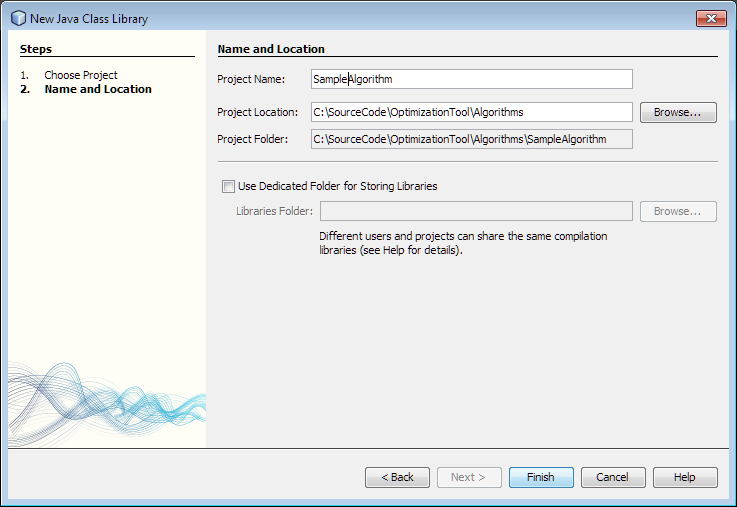Click the Project Name: label
Screen dimensions: 737x507
pos(251,79)
